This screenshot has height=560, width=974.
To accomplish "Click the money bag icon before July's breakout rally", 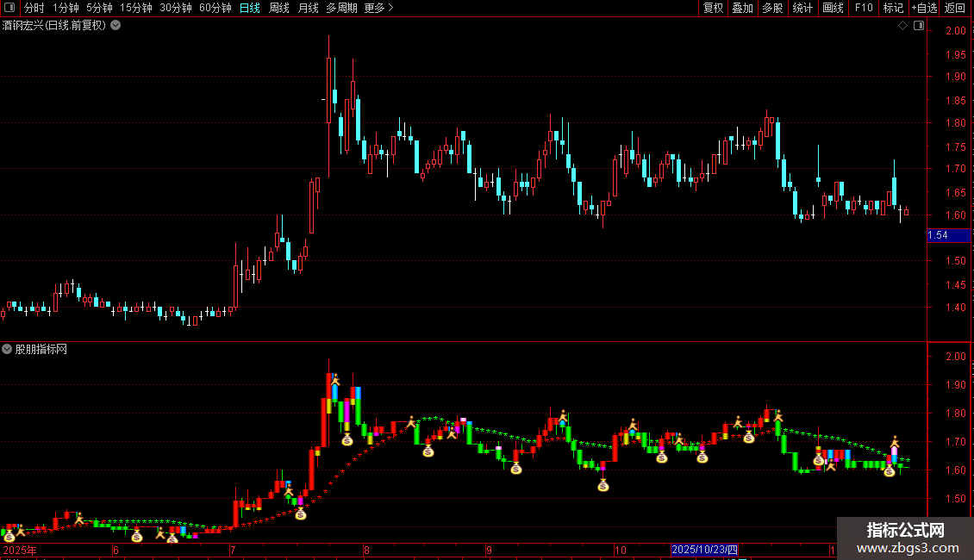I will pos(301,513).
